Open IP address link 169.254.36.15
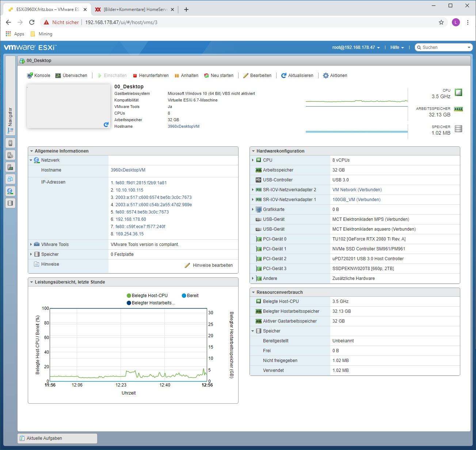This screenshot has height=450, width=476. [130, 234]
